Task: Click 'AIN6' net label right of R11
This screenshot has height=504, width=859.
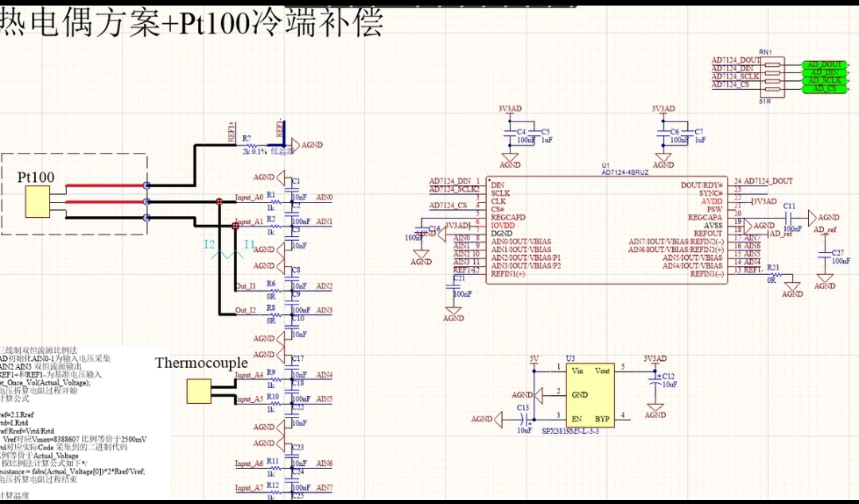Action: (325, 463)
